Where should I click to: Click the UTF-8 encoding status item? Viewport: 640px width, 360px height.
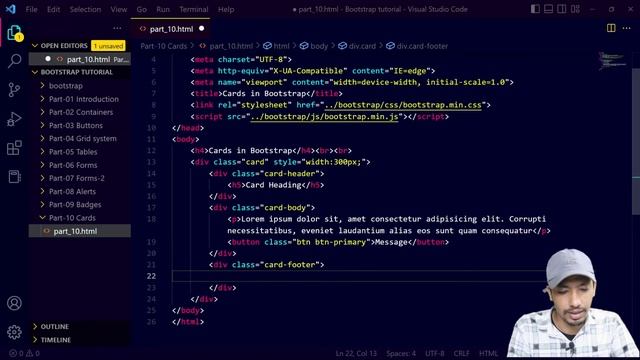coord(434,353)
